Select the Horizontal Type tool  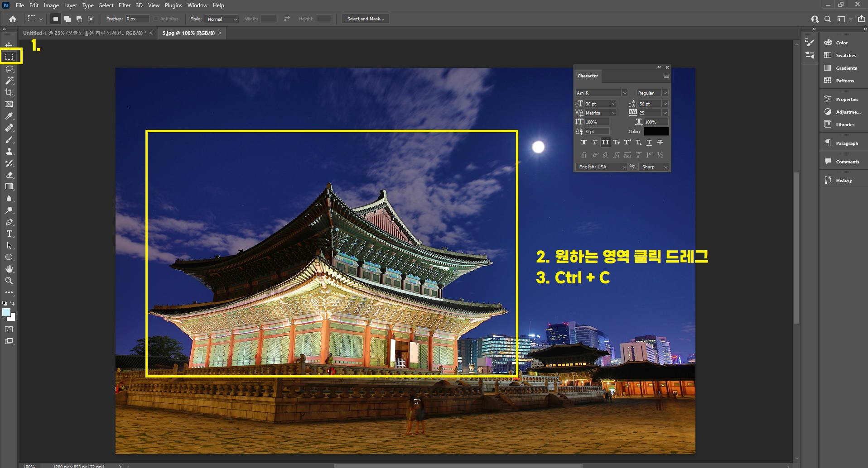[x=9, y=234]
